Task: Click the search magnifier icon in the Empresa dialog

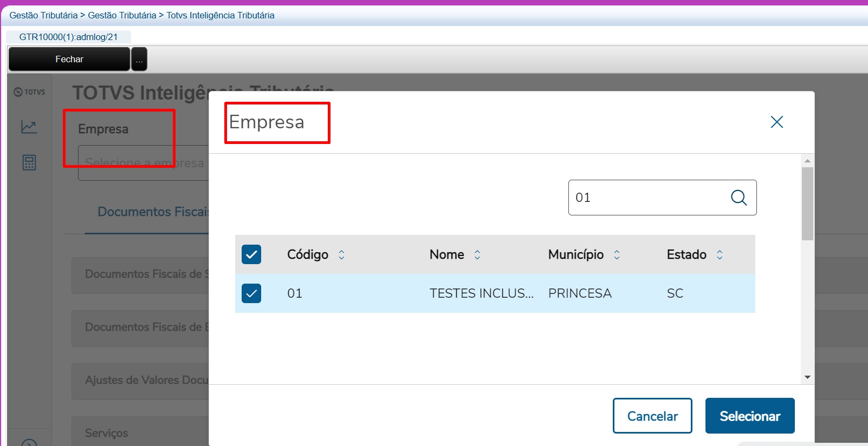Action: [x=739, y=198]
